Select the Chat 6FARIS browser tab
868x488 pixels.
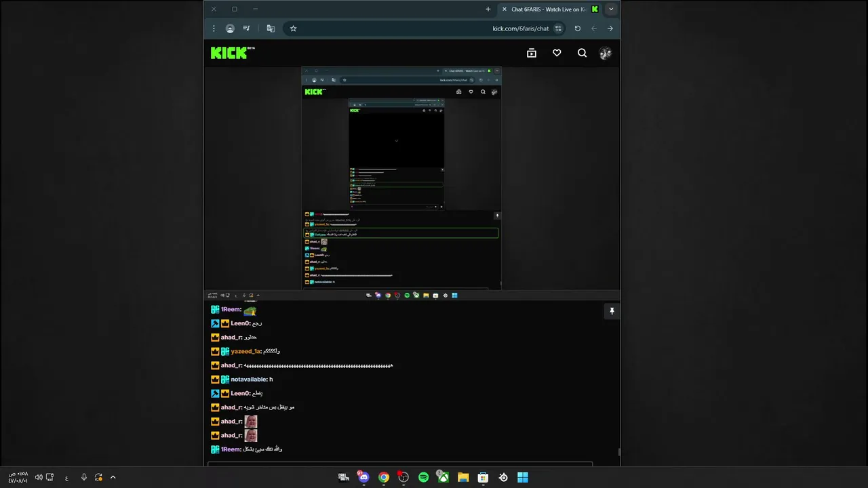(550, 9)
